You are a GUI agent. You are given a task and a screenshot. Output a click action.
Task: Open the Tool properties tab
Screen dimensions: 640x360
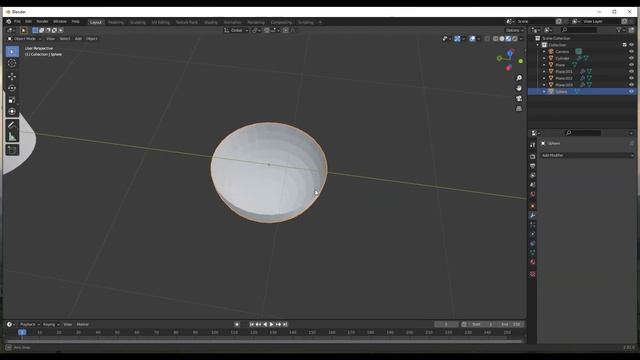pyautogui.click(x=532, y=145)
